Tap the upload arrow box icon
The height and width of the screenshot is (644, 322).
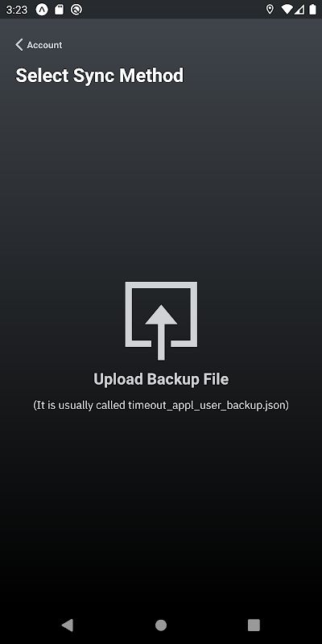click(x=161, y=320)
